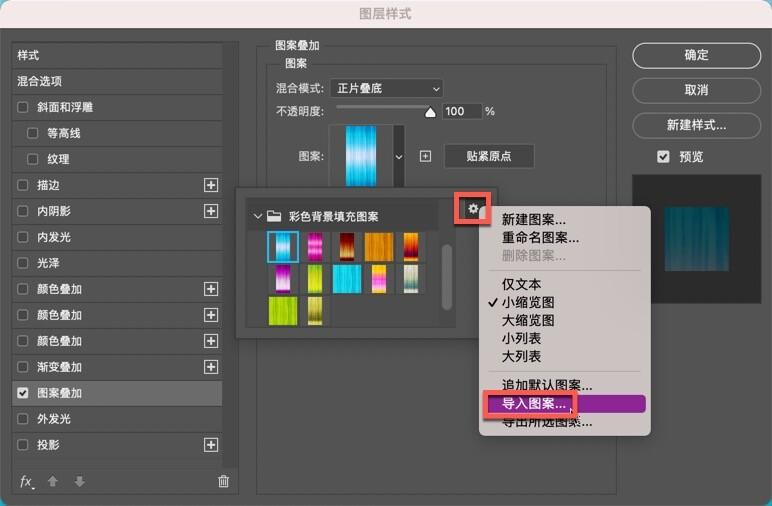Click the fx add-style icon
Screen dimensions: 772x506
coord(27,481)
